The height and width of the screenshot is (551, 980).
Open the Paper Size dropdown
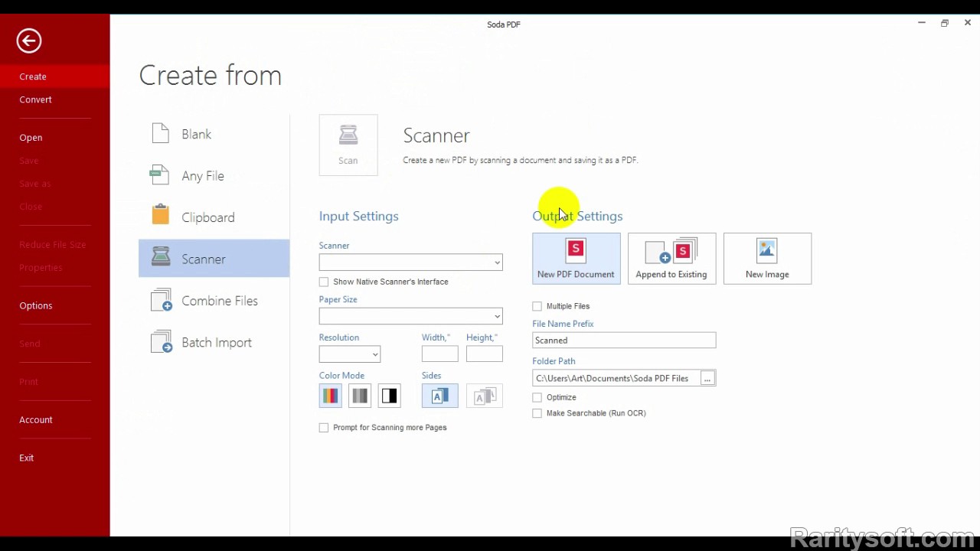coord(411,316)
